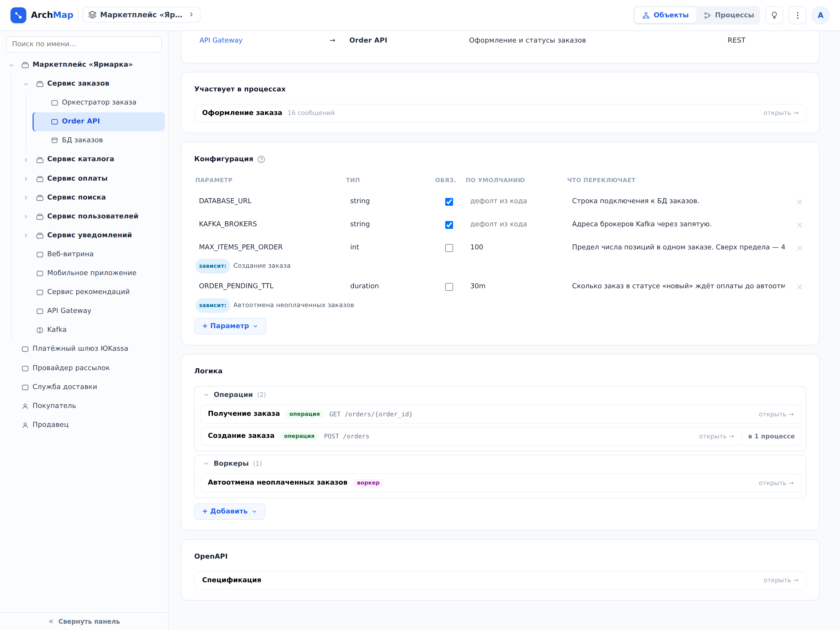840x630 pixels.
Task: Click the Сервис оплаты container icon
Action: pyautogui.click(x=40, y=179)
